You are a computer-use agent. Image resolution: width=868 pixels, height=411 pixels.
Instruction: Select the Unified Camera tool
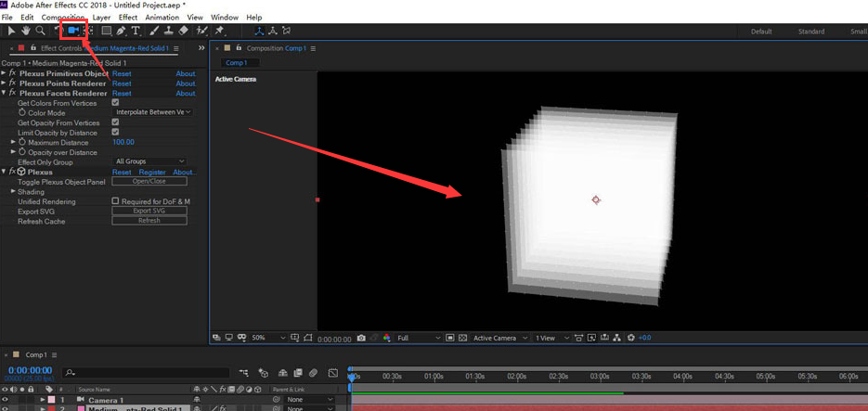tap(73, 31)
